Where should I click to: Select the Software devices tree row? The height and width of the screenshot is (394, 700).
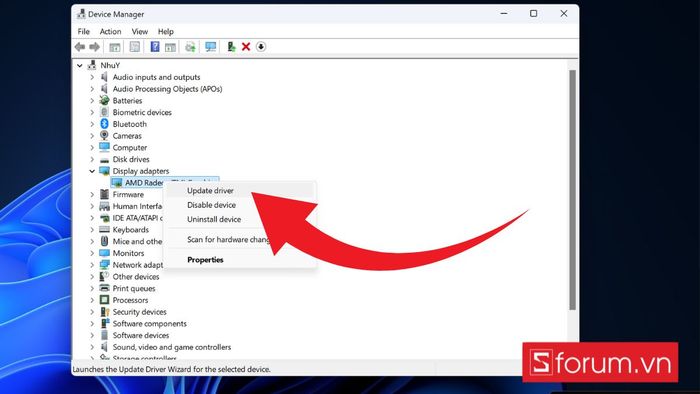[141, 335]
